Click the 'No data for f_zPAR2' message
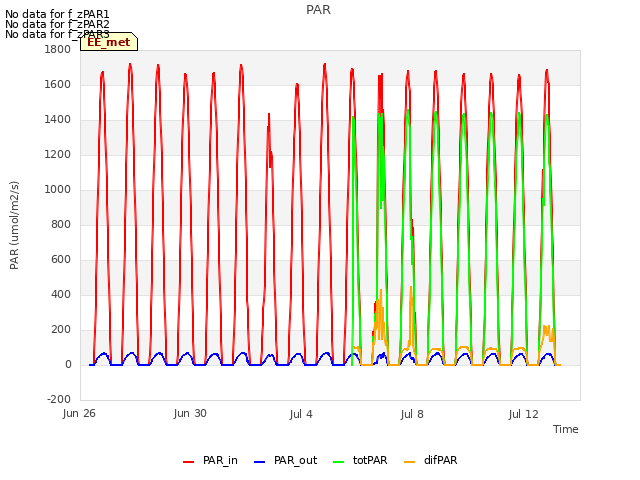 (57, 24)
